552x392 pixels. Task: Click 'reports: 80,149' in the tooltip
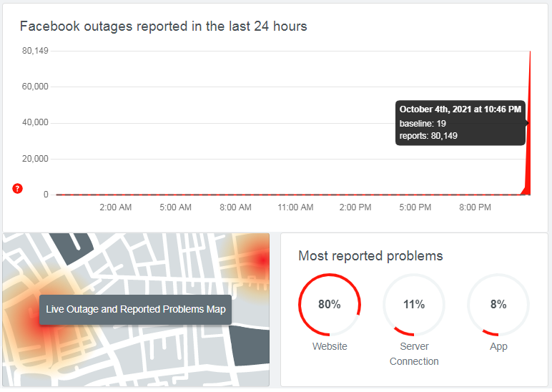428,136
